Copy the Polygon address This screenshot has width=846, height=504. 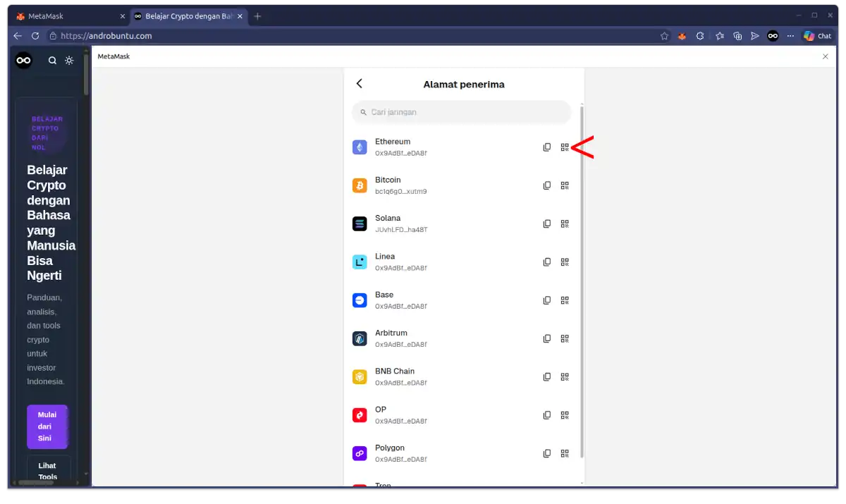[x=546, y=453]
